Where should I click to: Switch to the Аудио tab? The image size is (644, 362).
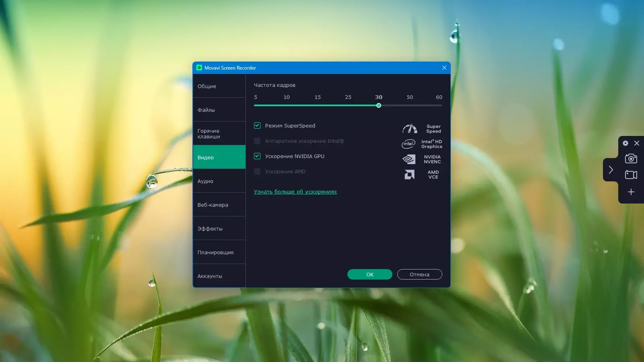219,181
